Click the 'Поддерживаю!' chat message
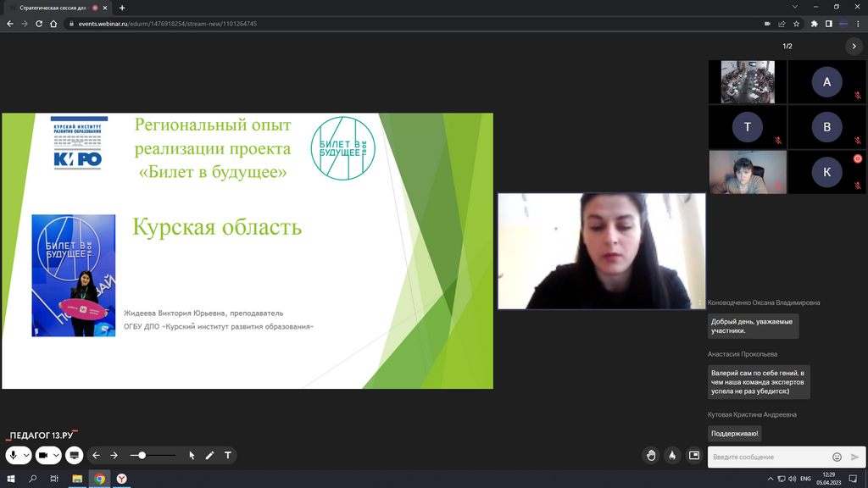Image resolution: width=868 pixels, height=488 pixels. [x=735, y=433]
